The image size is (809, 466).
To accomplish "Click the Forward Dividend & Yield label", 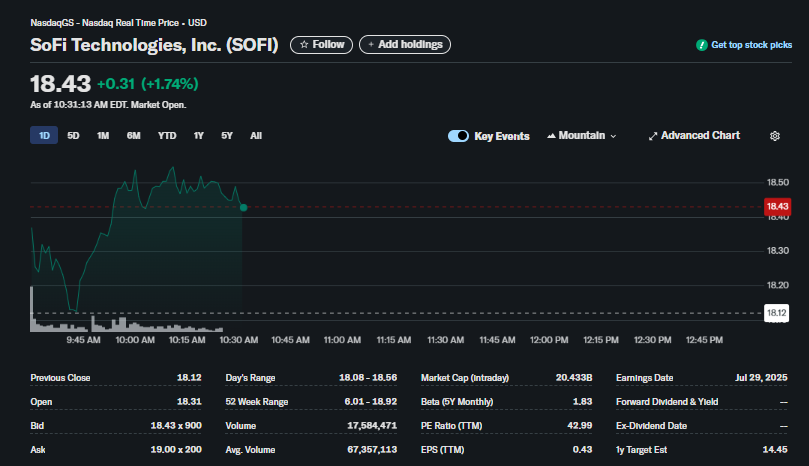I will [667, 401].
